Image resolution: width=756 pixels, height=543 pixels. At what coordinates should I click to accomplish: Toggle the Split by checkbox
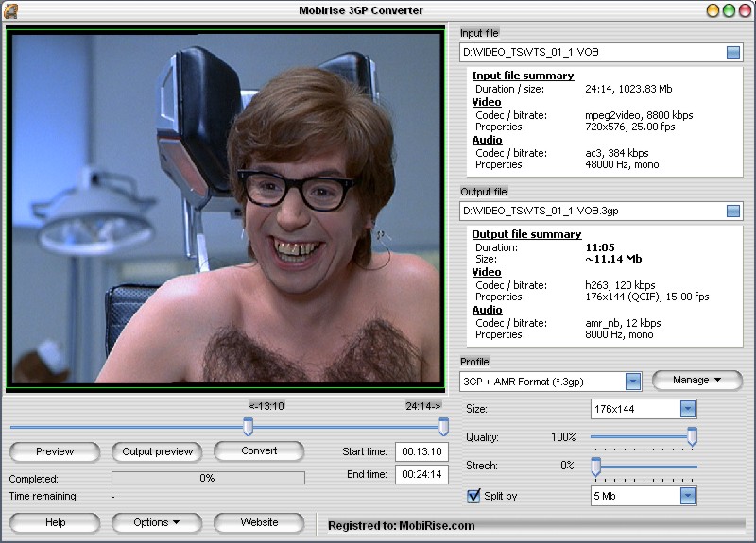473,496
